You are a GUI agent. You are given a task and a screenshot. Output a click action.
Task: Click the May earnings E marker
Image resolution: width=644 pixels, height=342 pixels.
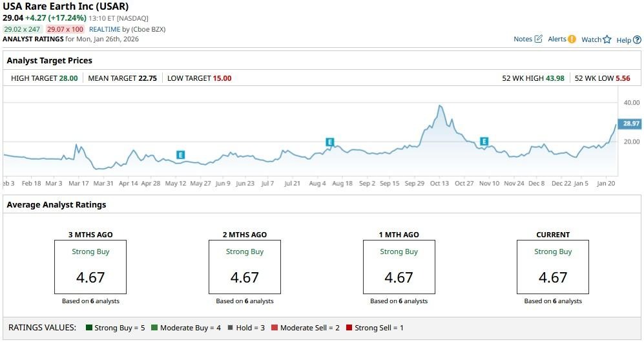(x=180, y=155)
